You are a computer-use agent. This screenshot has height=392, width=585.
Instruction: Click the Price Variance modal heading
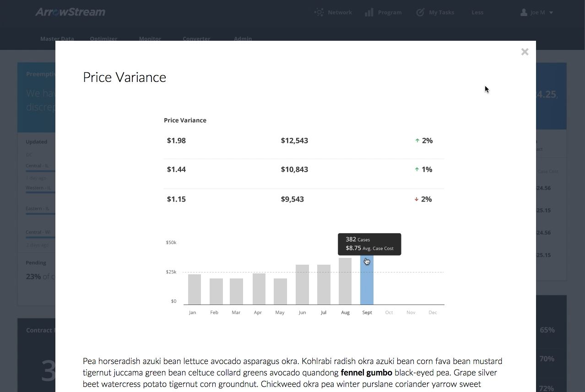tap(125, 77)
